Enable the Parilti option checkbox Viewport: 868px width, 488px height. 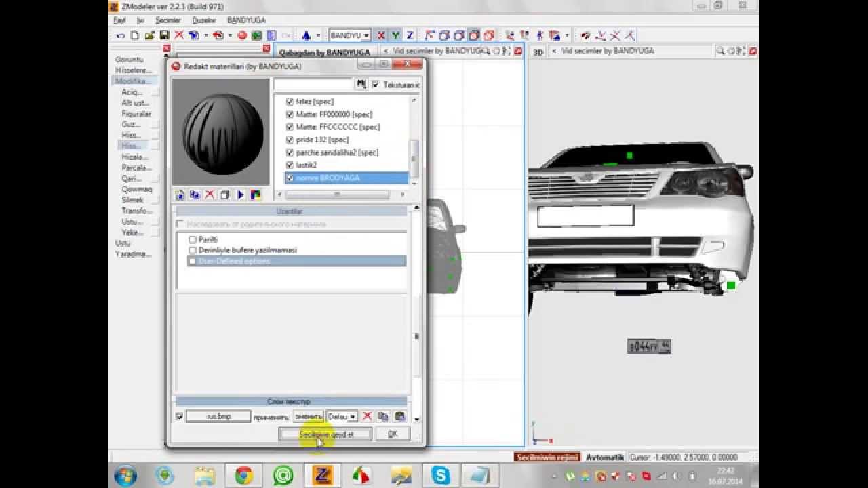(193, 240)
